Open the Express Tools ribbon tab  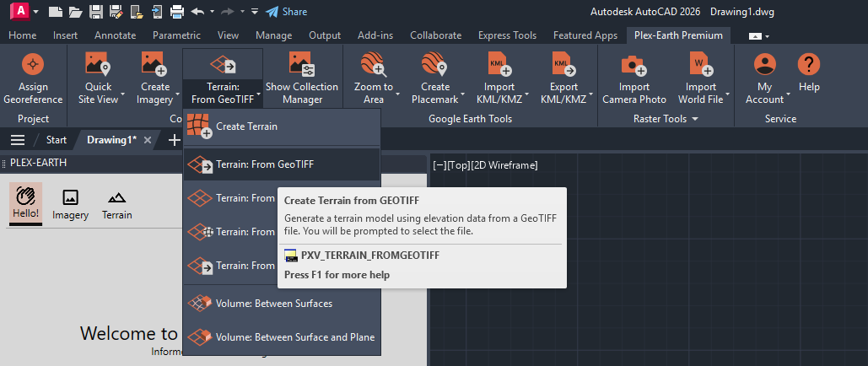(508, 35)
